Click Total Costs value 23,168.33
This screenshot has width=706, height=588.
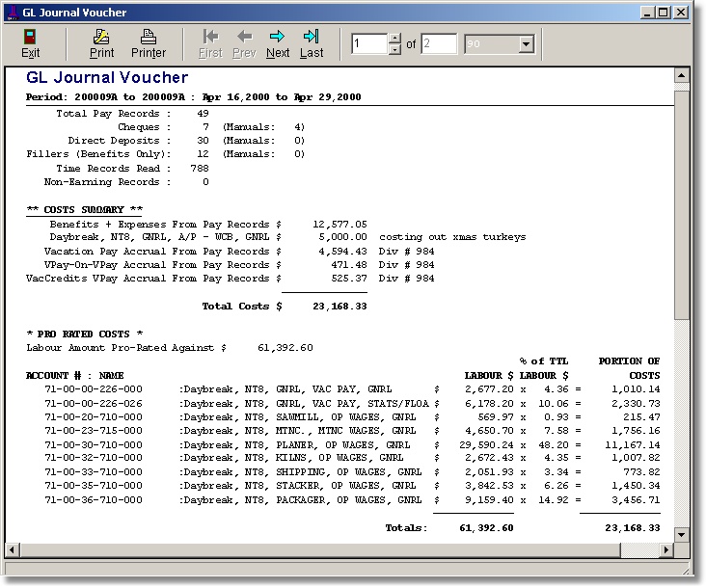pos(339,307)
